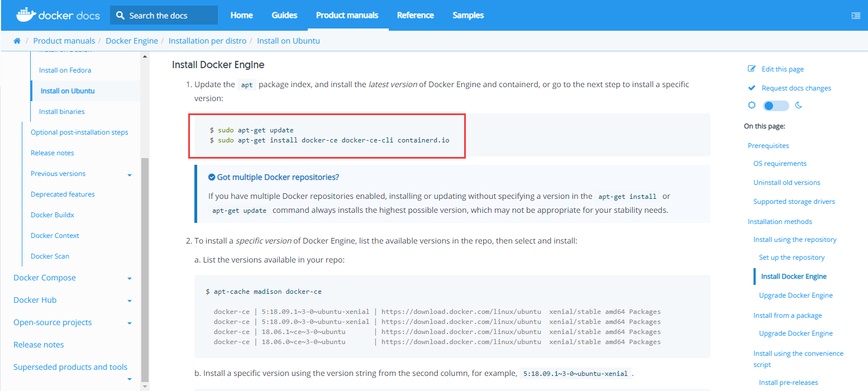868x391 pixels.
Task: Open Install on Fedora sidebar link
Action: click(x=65, y=70)
